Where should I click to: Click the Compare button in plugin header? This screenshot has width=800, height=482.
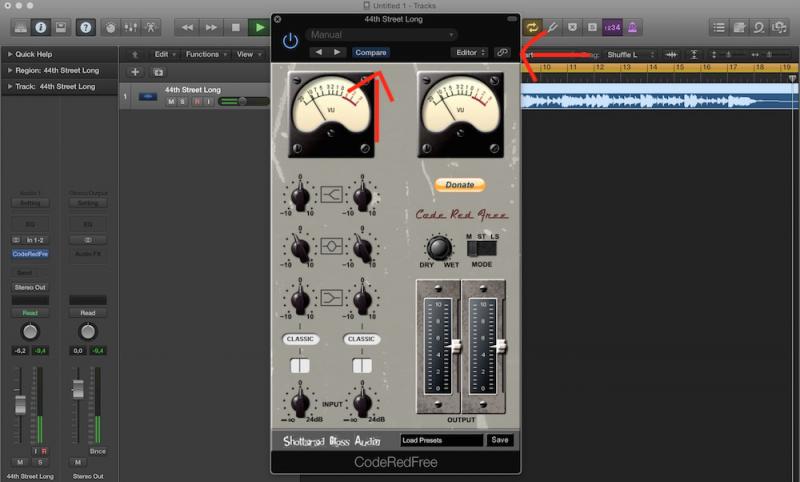(371, 52)
